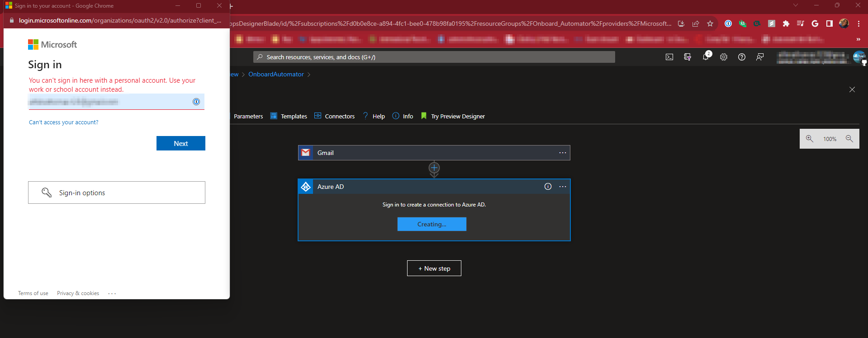
Task: Collapse the Azure AD step header
Action: pos(434,187)
